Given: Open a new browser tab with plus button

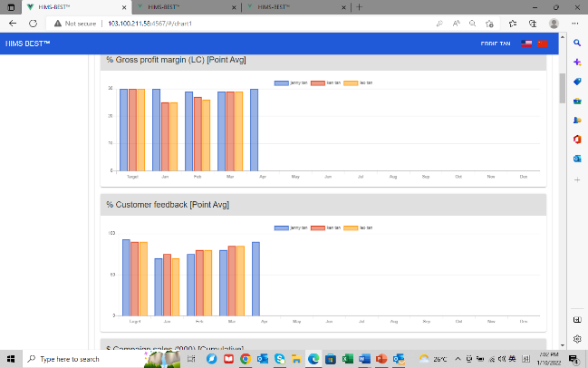Looking at the screenshot, I should [x=360, y=6].
